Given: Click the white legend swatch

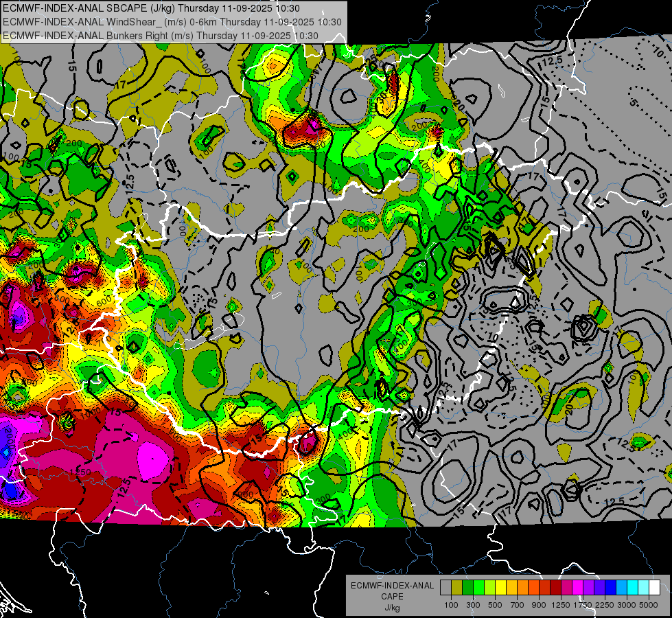Looking at the screenshot, I should 656,588.
